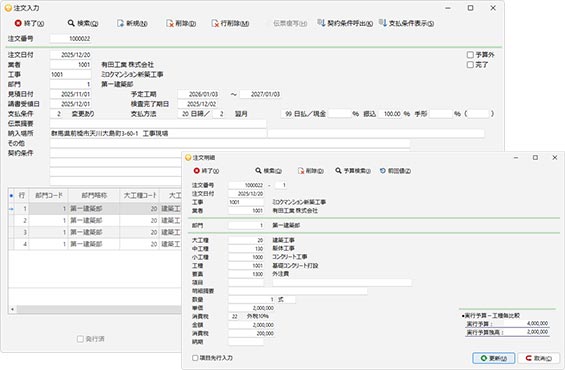Click 検索 in the 注文明細 window toolbar

point(268,171)
